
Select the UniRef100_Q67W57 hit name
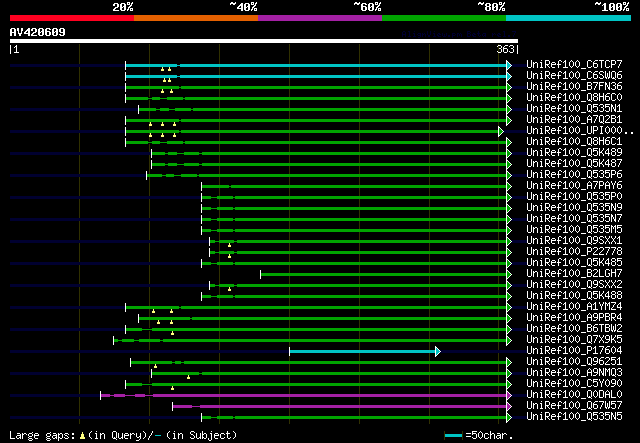pos(574,406)
